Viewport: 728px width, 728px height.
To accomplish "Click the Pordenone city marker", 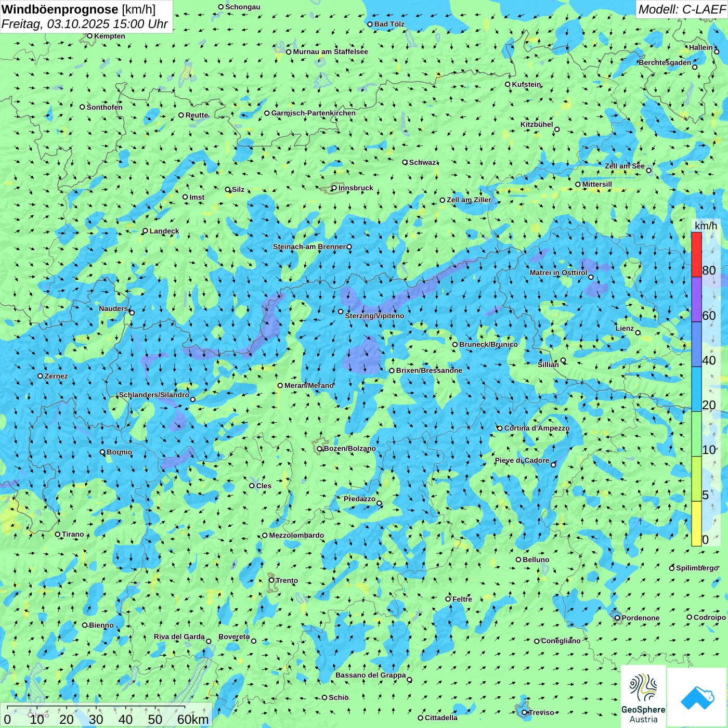I will 617,618.
